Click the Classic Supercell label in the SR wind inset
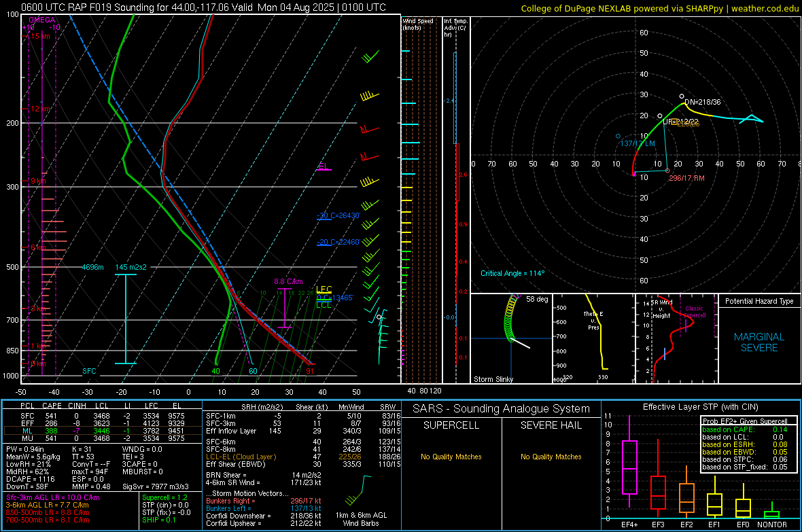Viewport: 802px width, 532px height. [695, 312]
